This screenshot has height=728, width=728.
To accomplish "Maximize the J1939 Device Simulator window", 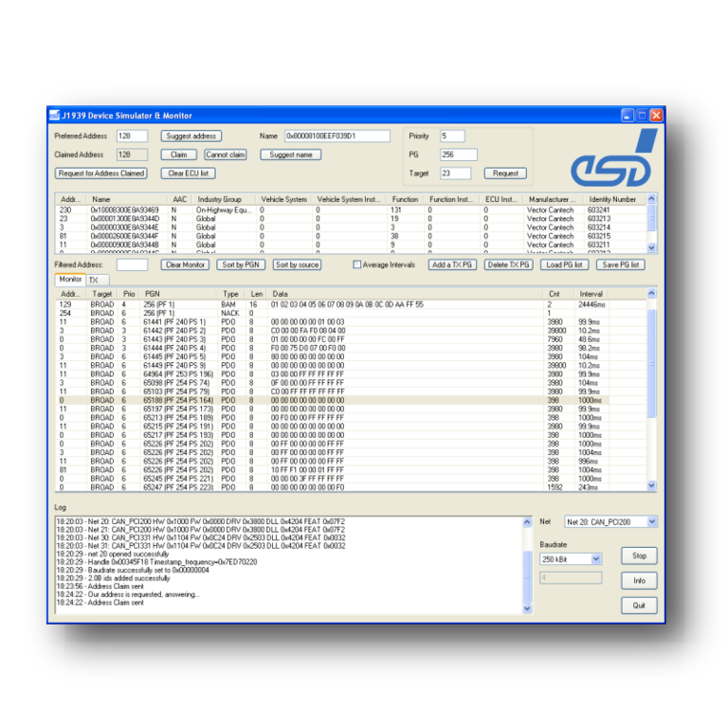I will [642, 116].
